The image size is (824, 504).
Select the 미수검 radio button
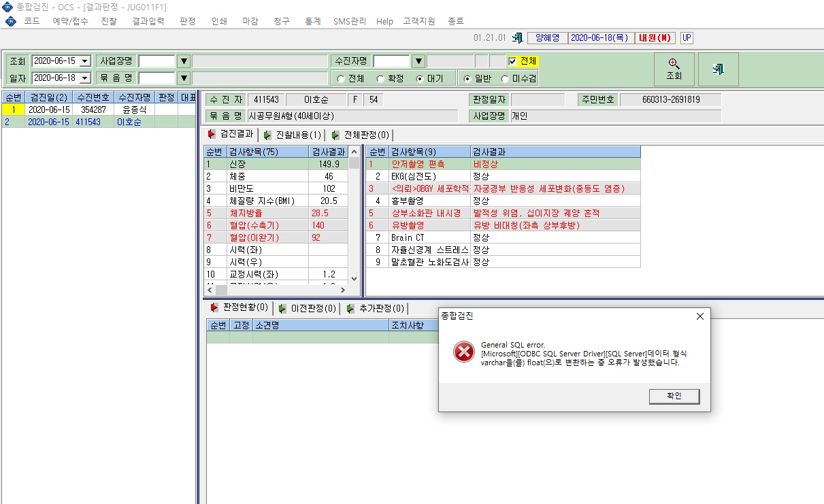coord(505,79)
